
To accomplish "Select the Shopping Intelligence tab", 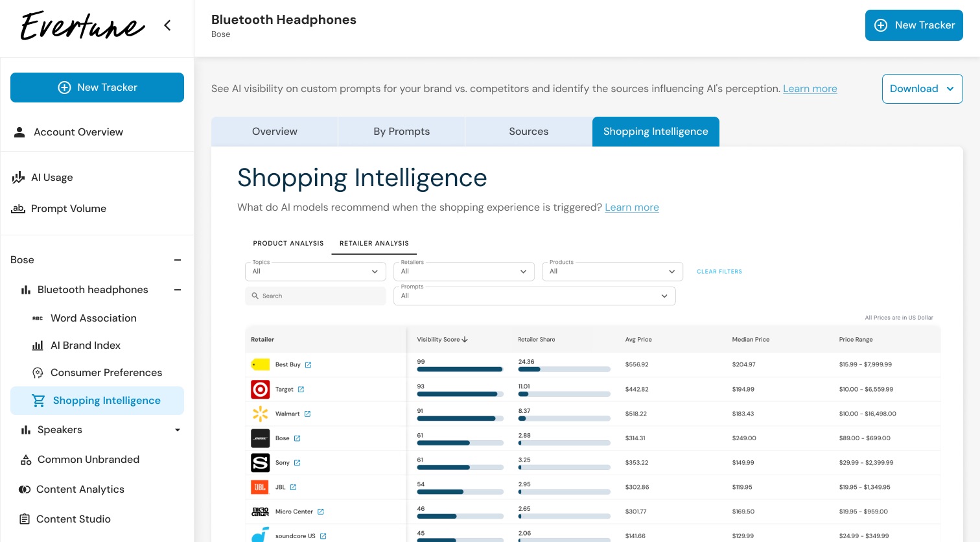I will point(656,132).
